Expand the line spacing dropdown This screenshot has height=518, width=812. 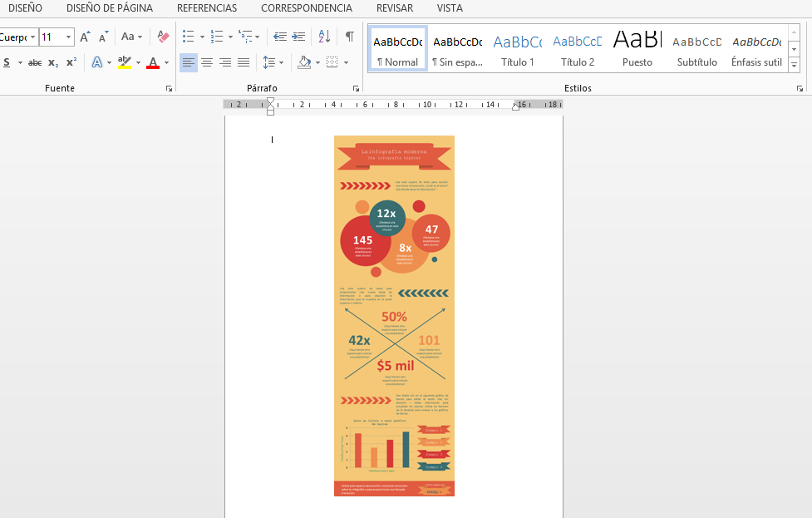coord(282,62)
